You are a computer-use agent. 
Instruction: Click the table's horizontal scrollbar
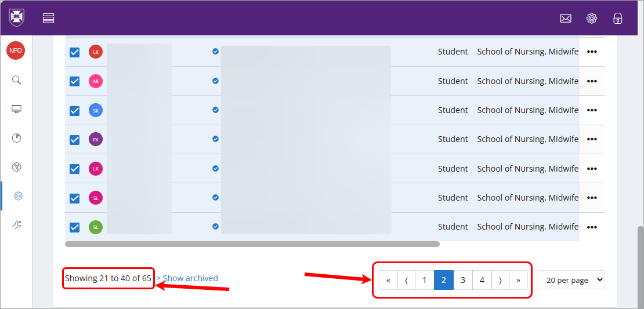tap(252, 243)
